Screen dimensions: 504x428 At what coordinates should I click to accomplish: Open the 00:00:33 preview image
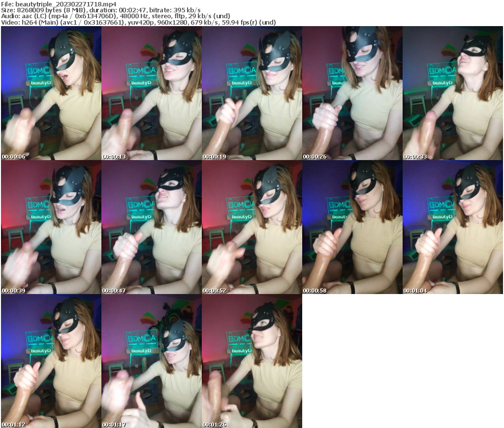coord(453,94)
